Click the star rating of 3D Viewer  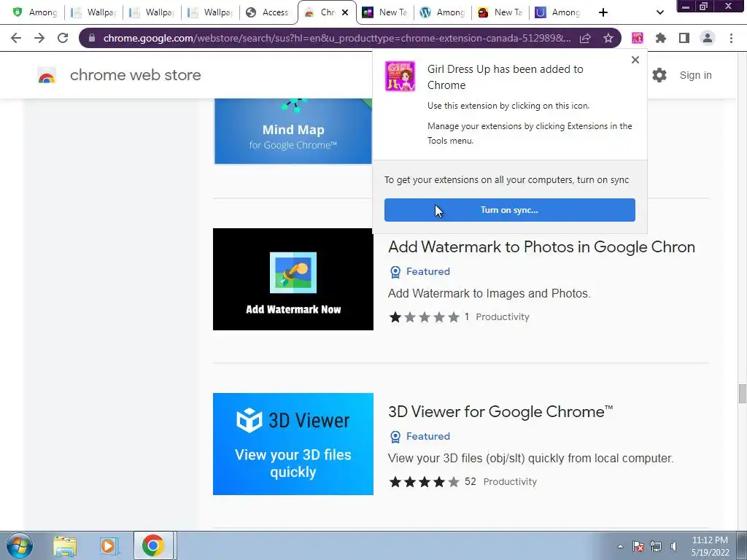pyautogui.click(x=424, y=482)
